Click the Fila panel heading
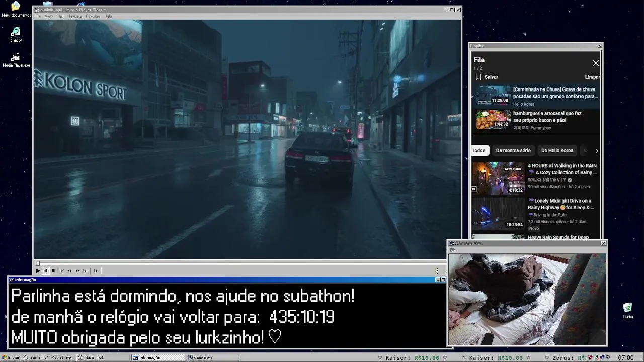The image size is (644, 362). [479, 60]
